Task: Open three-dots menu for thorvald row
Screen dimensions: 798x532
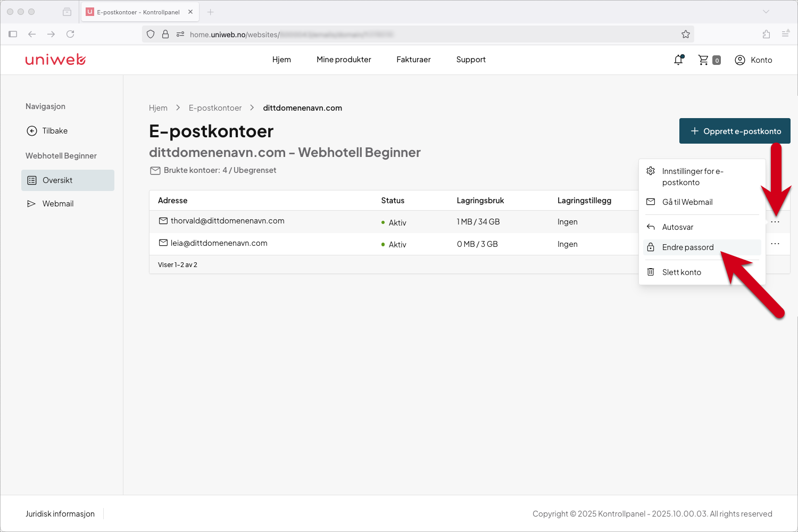Action: point(775,222)
